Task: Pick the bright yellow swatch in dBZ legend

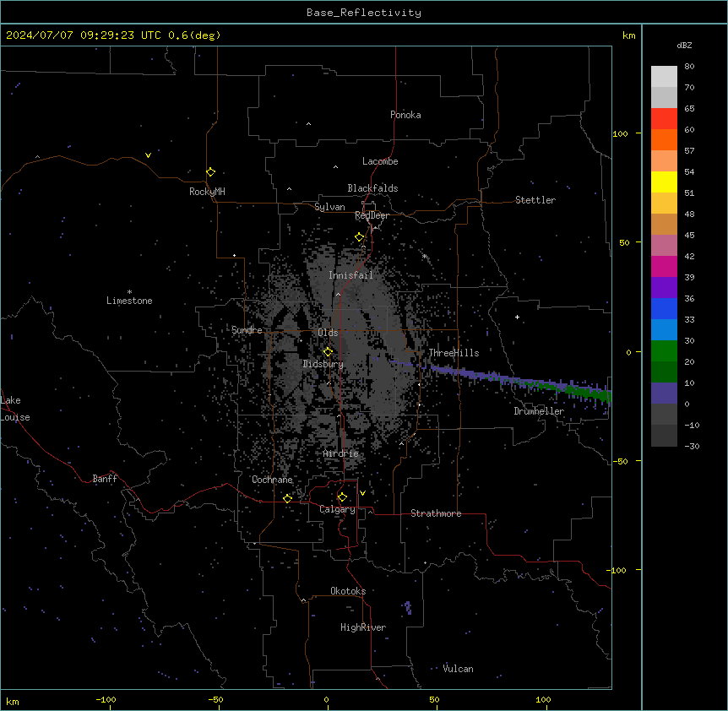Action: [x=664, y=182]
